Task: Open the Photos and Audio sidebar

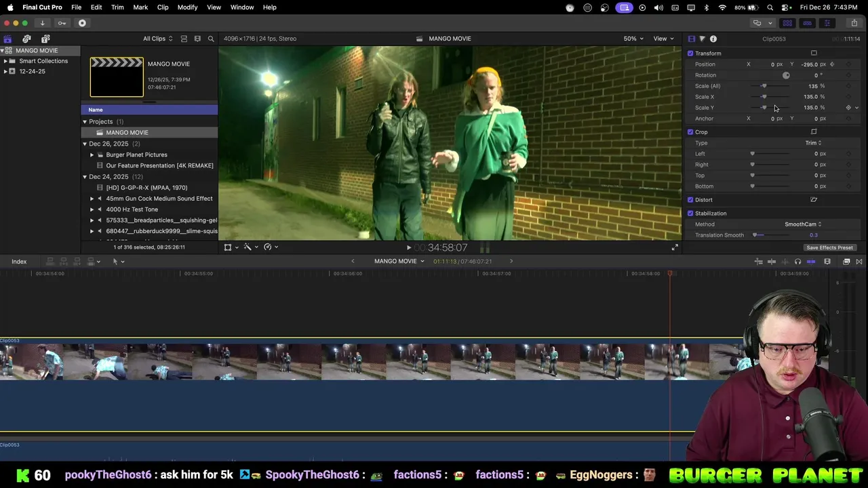Action: [26, 39]
